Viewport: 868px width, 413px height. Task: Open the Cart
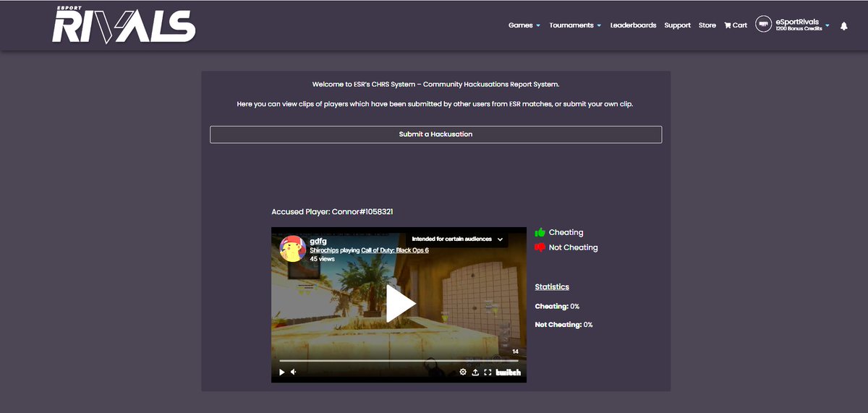click(x=736, y=25)
